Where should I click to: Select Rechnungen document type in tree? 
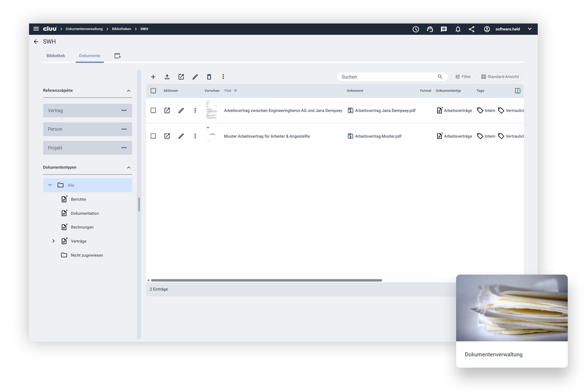pyautogui.click(x=82, y=227)
